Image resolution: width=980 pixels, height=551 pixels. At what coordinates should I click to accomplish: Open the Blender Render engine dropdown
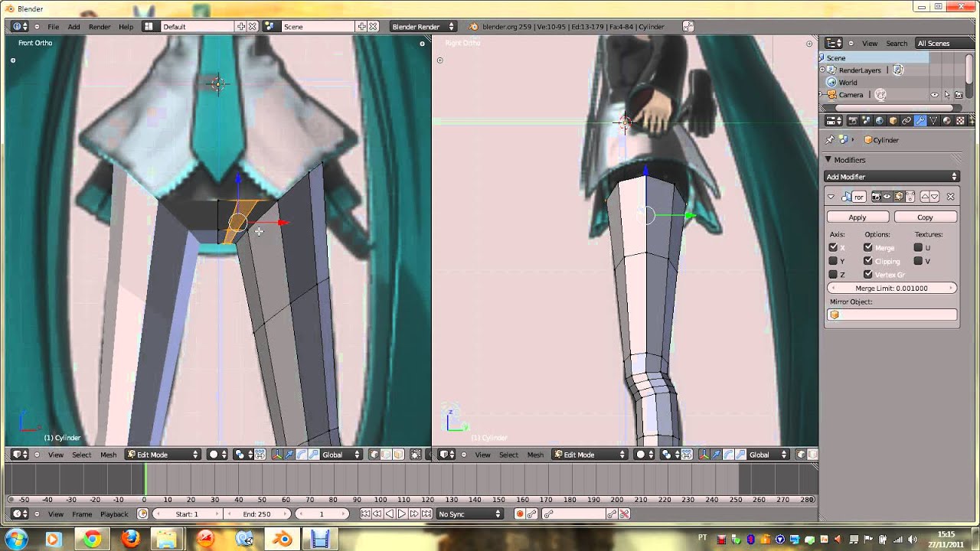(423, 26)
